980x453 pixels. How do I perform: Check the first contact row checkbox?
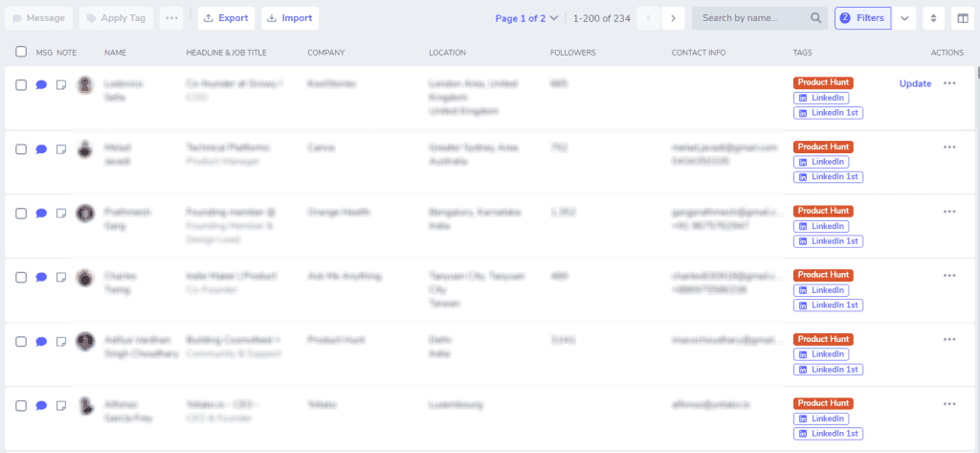21,85
